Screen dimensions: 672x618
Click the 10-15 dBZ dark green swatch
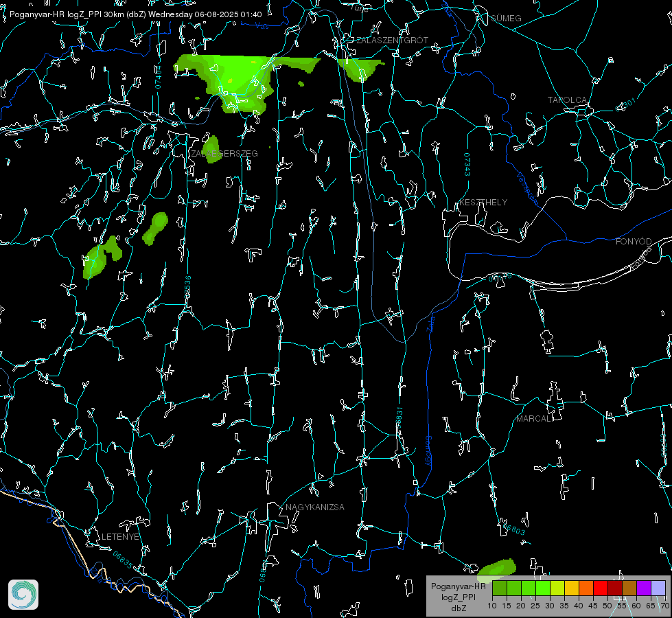point(500,588)
